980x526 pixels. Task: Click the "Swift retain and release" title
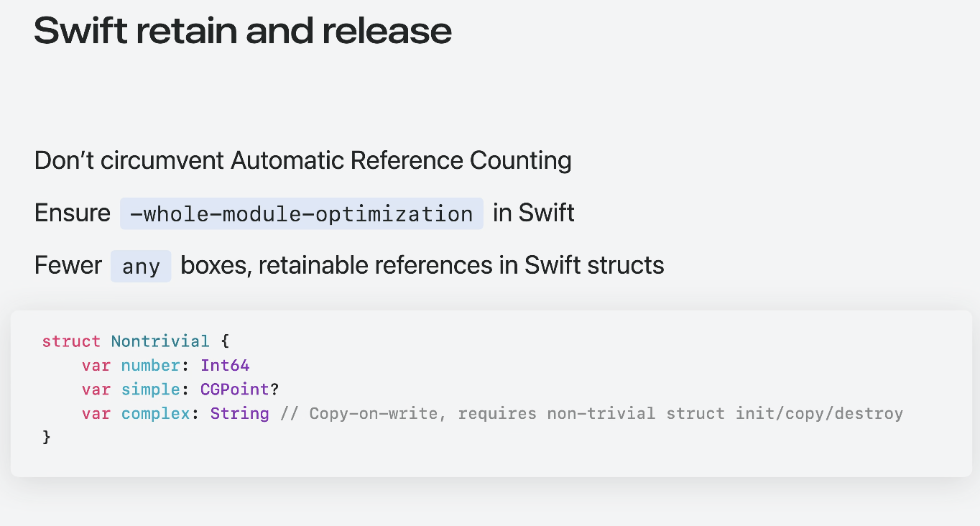point(243,31)
